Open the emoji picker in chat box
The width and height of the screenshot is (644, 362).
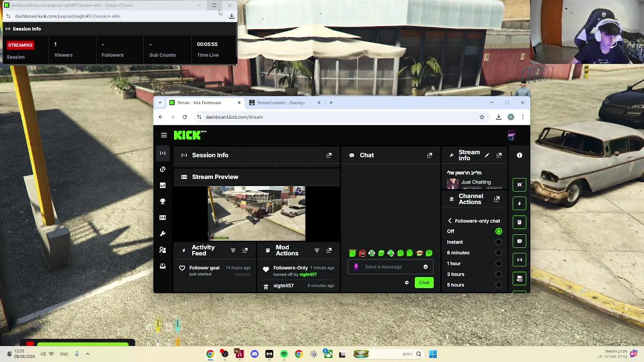pyautogui.click(x=426, y=267)
